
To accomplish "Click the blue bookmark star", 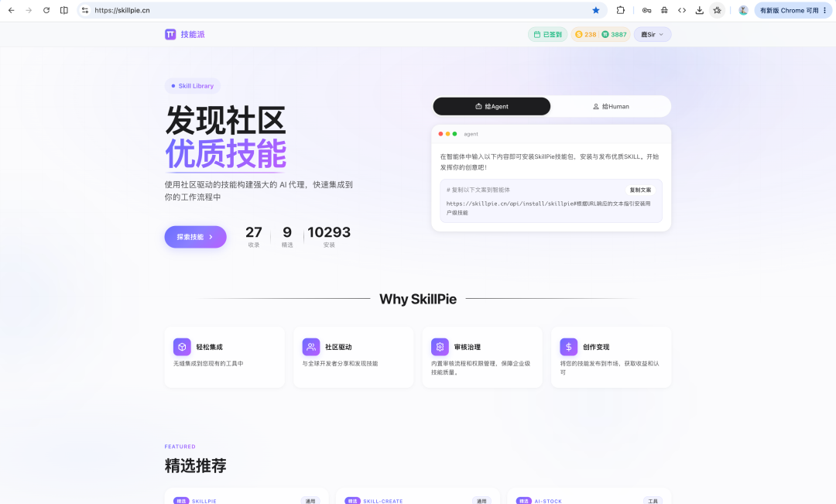I will (x=596, y=10).
